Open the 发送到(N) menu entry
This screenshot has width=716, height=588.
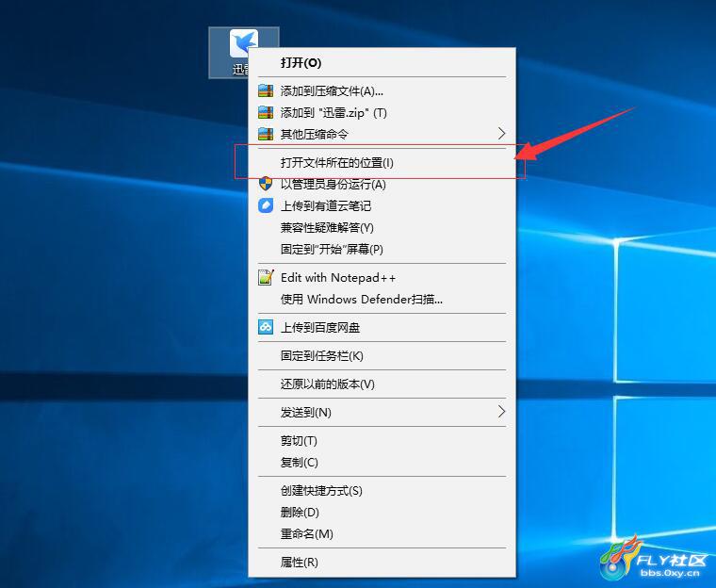pos(382,412)
